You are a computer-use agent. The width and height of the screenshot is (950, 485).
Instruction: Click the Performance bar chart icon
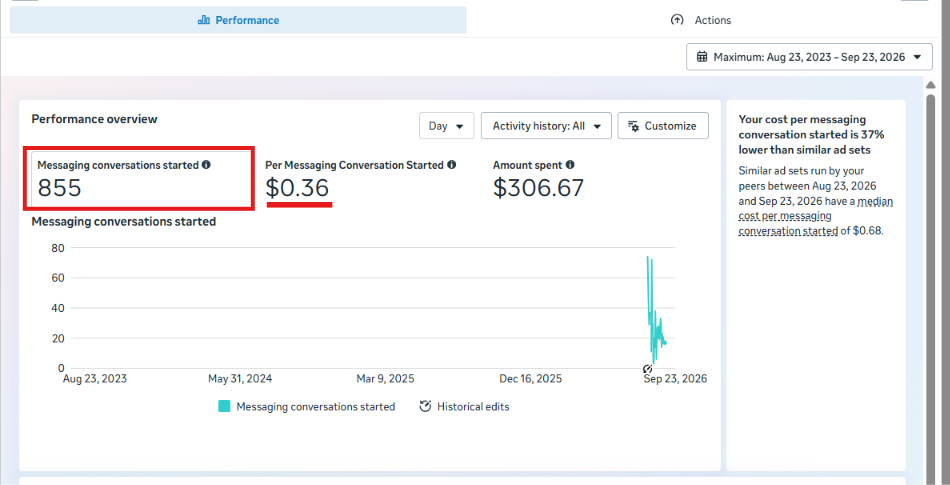pyautogui.click(x=204, y=20)
